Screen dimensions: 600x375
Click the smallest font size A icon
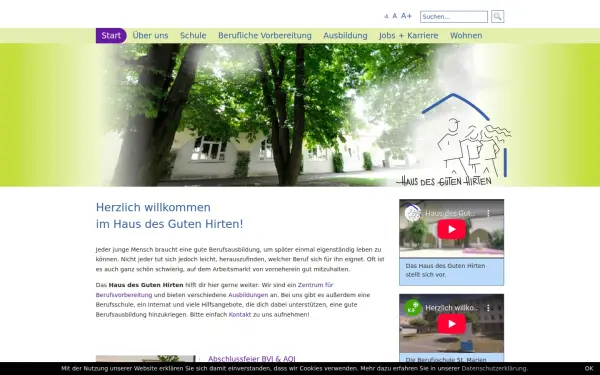(386, 16)
